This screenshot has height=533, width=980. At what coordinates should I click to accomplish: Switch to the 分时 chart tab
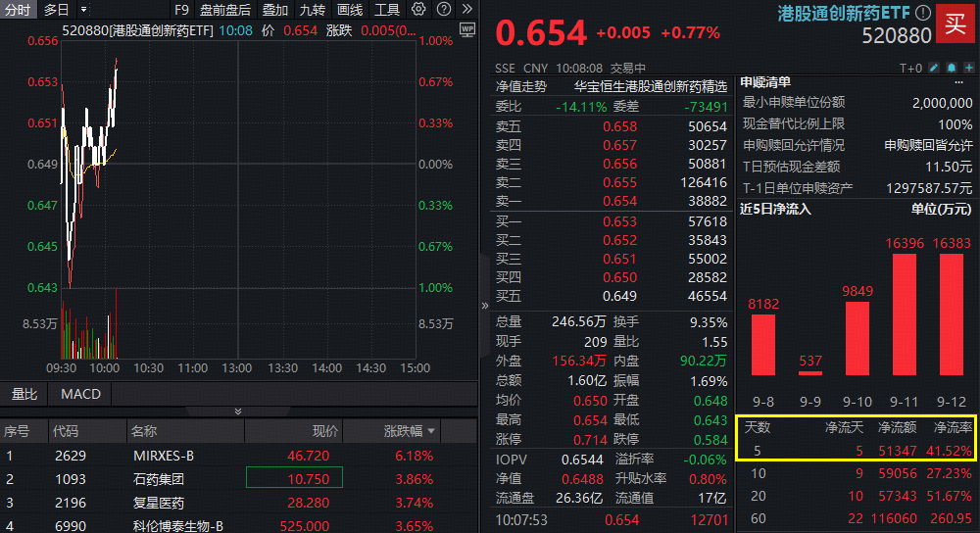click(18, 9)
